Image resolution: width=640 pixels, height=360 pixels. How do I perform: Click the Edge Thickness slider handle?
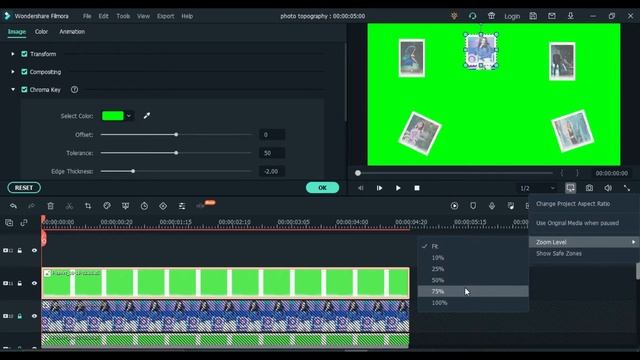[133, 171]
